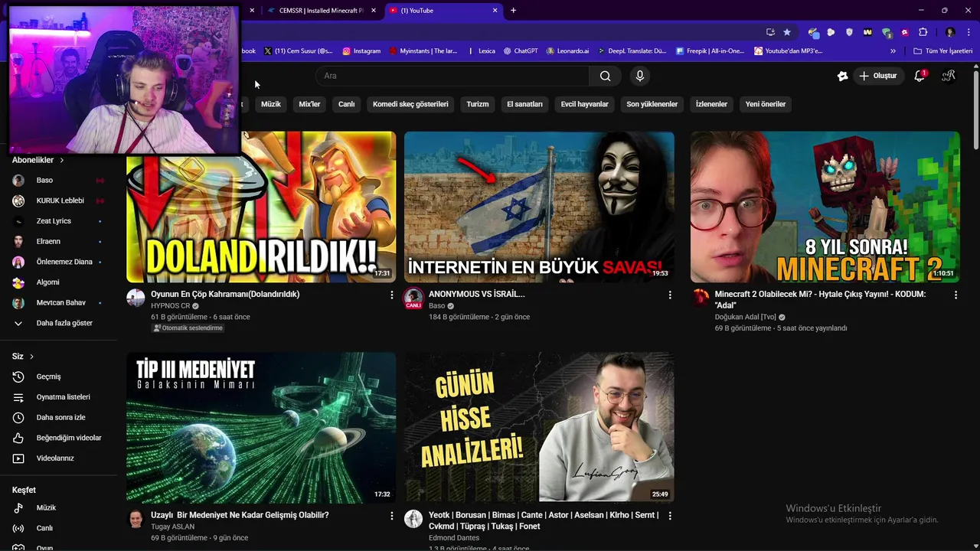Open the Geçmiş history item

click(59, 377)
